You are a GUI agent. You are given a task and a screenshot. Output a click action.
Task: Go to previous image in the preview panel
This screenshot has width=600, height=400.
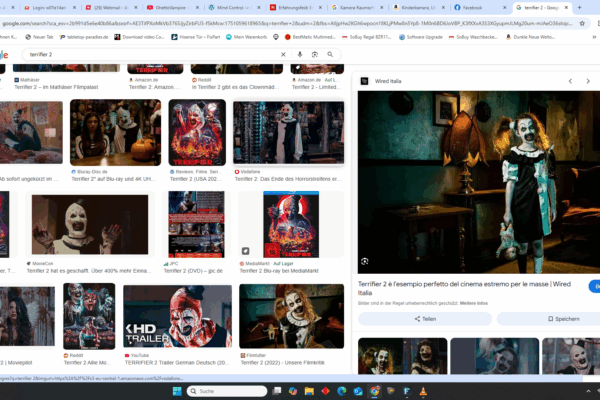click(570, 81)
